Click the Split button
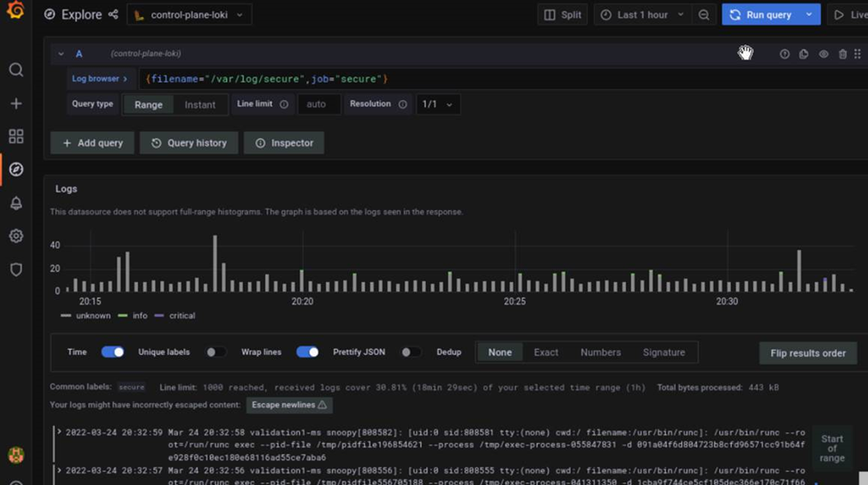This screenshot has height=485, width=868. click(563, 15)
